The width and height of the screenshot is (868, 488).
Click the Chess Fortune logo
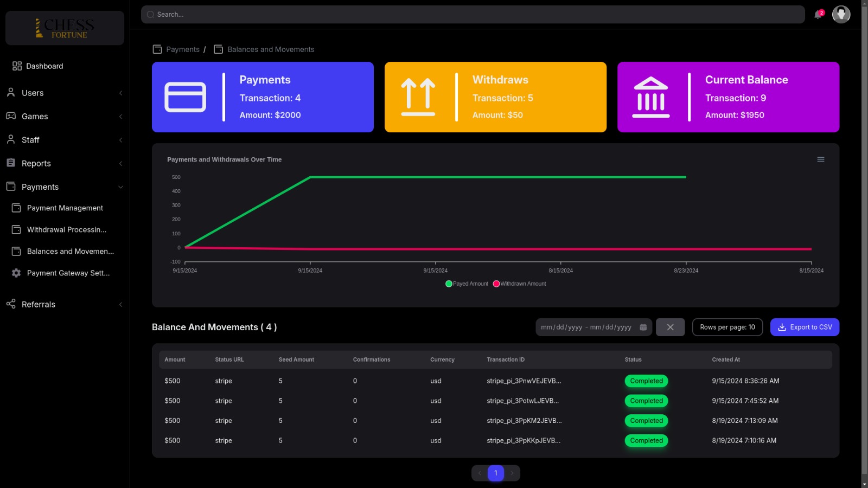(x=65, y=28)
